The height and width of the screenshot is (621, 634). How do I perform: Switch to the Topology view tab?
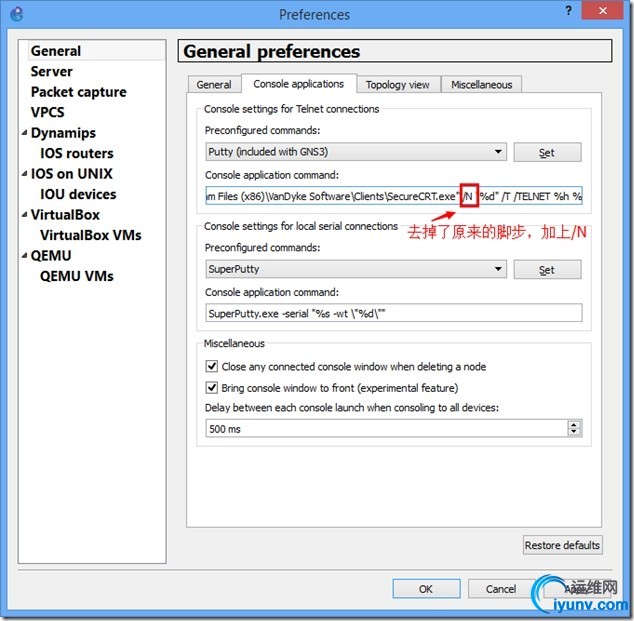[397, 84]
